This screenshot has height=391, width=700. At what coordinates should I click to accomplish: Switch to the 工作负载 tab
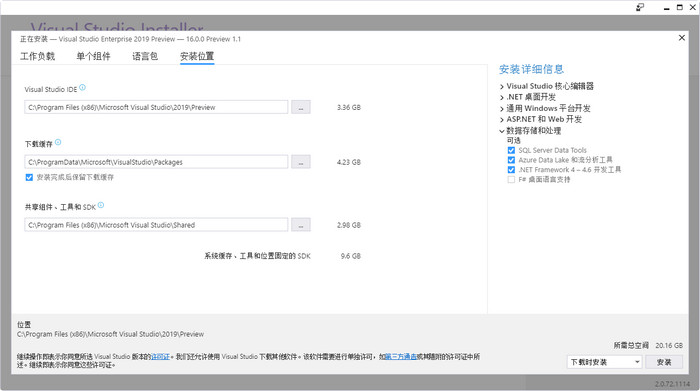[38, 56]
